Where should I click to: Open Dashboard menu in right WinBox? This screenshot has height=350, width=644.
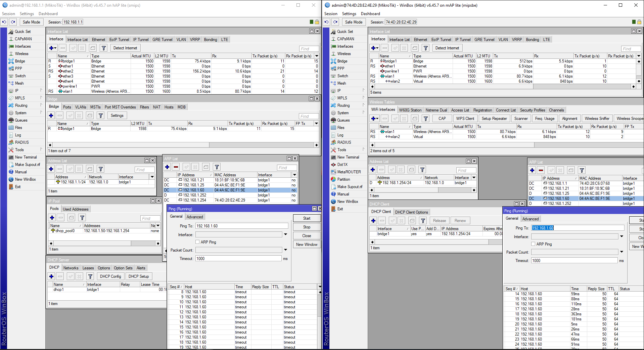370,14
